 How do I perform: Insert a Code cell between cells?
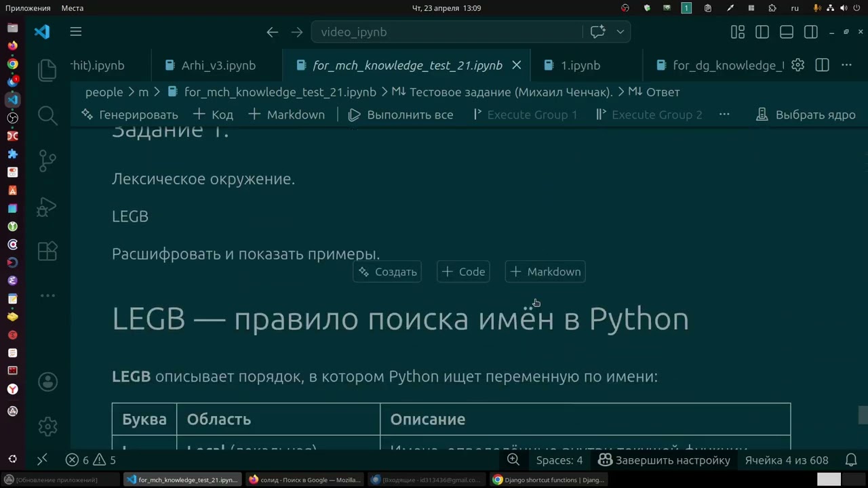tap(463, 272)
